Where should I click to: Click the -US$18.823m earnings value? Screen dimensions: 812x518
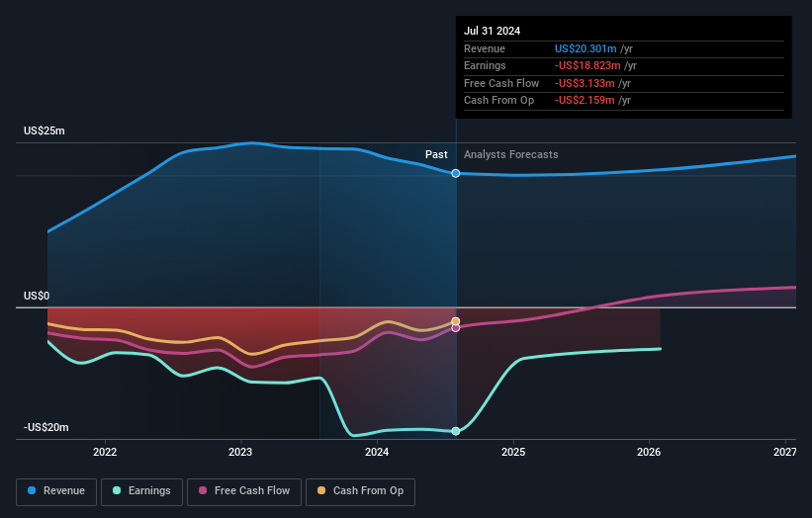pyautogui.click(x=587, y=65)
